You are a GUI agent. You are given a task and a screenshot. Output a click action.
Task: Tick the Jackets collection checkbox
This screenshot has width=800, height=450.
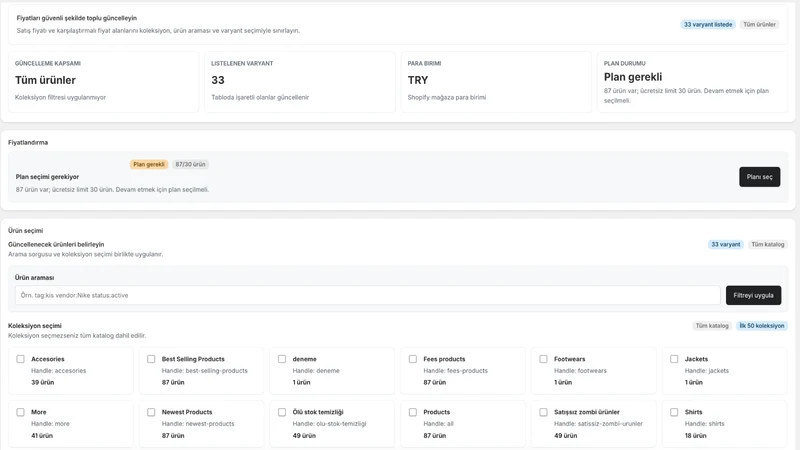(x=674, y=359)
